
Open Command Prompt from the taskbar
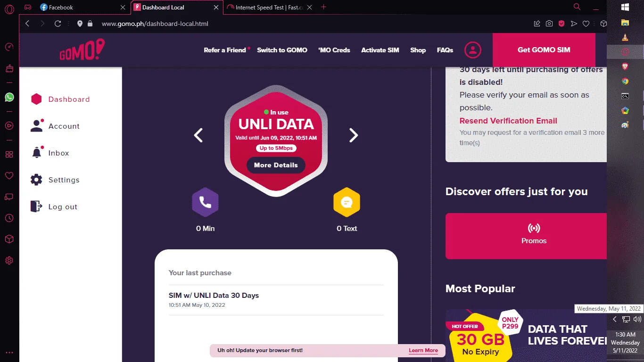[x=625, y=96]
